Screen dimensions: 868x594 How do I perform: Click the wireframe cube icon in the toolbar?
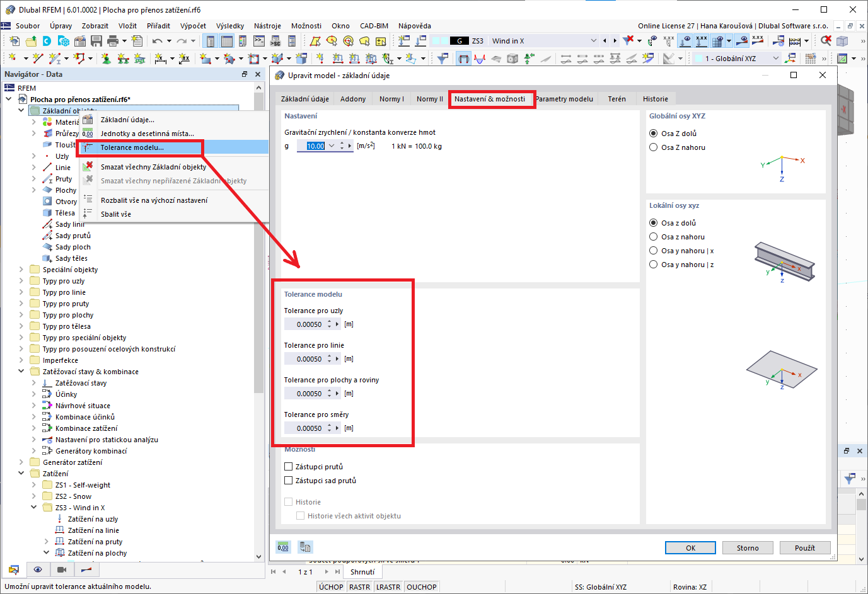(842, 41)
